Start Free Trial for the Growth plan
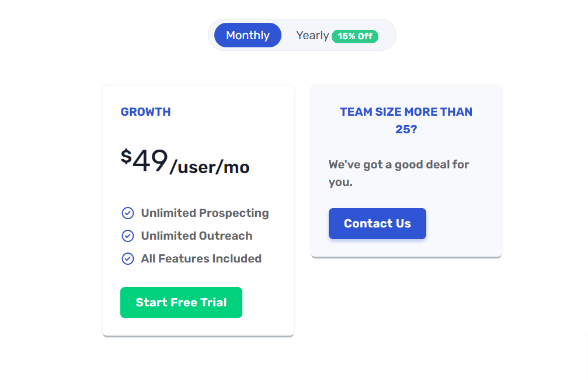 tap(181, 302)
